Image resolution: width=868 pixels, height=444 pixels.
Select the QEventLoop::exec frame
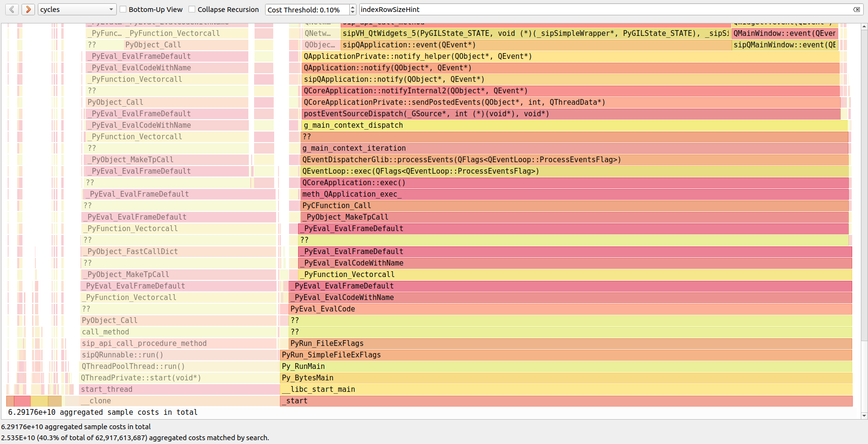point(575,171)
